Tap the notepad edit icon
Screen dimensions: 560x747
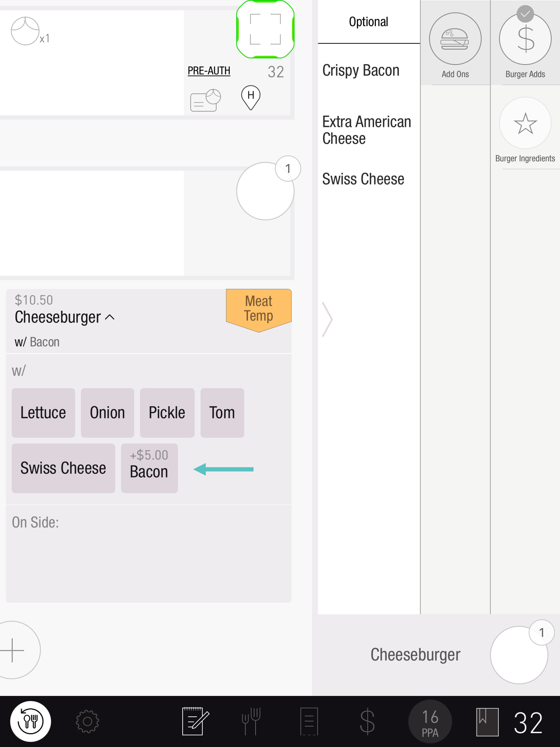pyautogui.click(x=195, y=721)
